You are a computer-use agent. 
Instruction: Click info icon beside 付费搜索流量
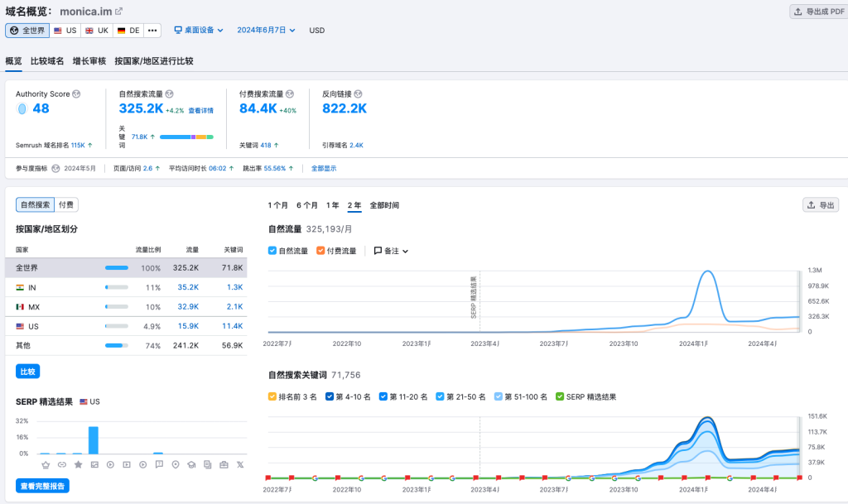(x=290, y=94)
